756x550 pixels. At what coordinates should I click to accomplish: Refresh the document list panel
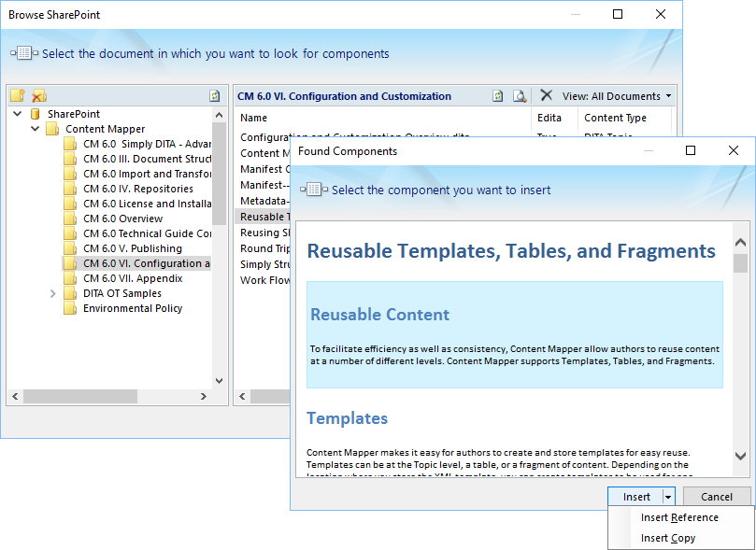pos(497,96)
